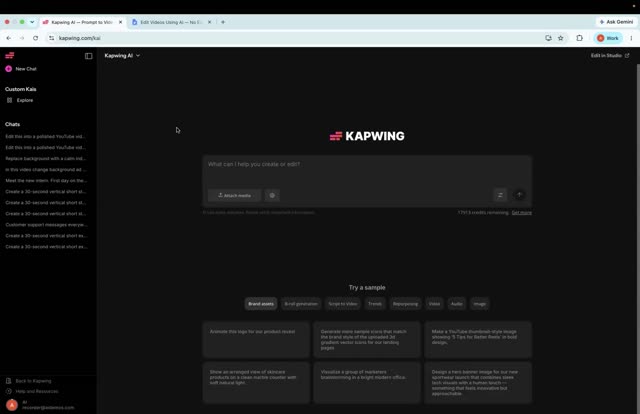
Task: Click the Kapwing logo icon in sidebar
Action: tap(9, 55)
